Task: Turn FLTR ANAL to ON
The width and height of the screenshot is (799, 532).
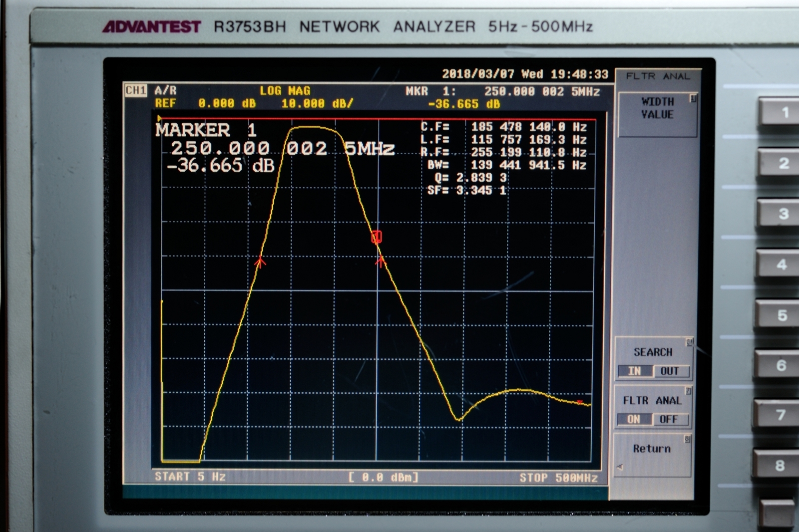Action: click(x=634, y=420)
